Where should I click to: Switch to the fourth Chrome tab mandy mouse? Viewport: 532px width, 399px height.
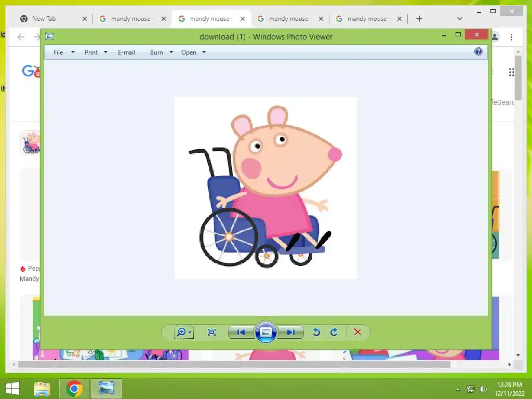tap(288, 19)
